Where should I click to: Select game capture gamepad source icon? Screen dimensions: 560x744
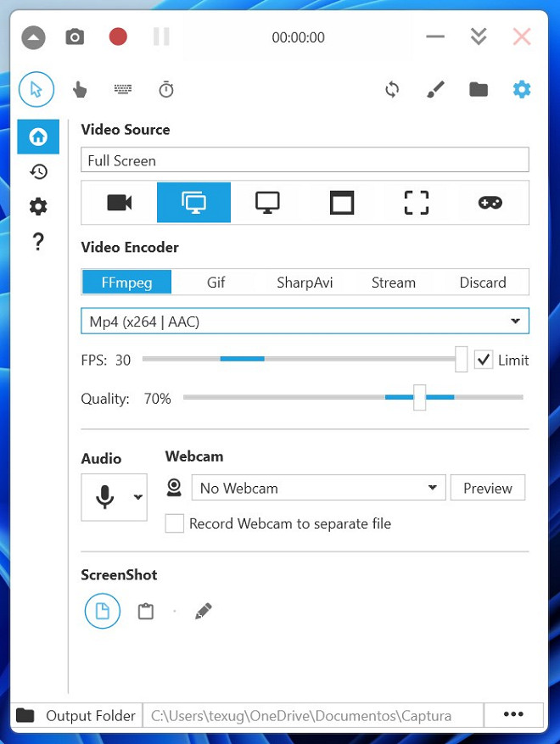click(x=490, y=203)
